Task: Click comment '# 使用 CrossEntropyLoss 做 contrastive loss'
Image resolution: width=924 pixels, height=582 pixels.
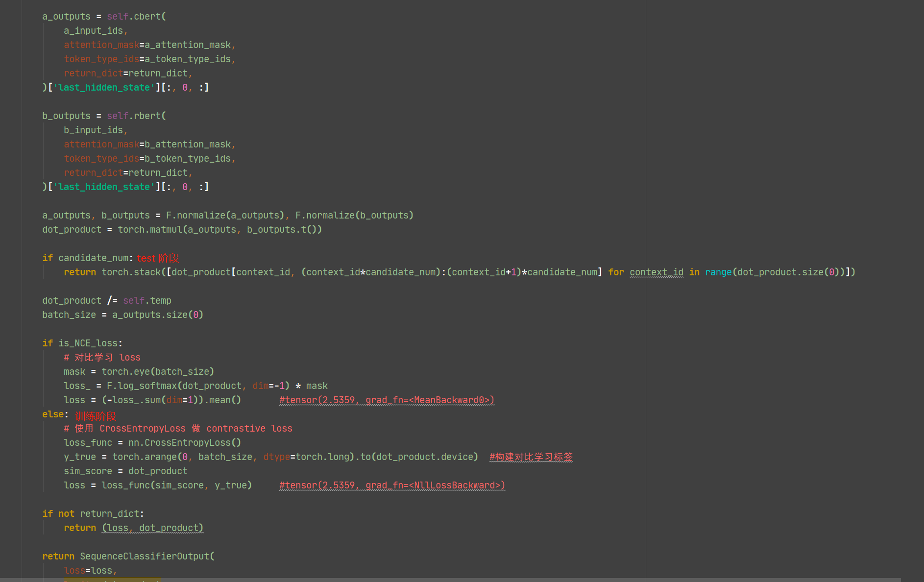Action: pos(178,429)
